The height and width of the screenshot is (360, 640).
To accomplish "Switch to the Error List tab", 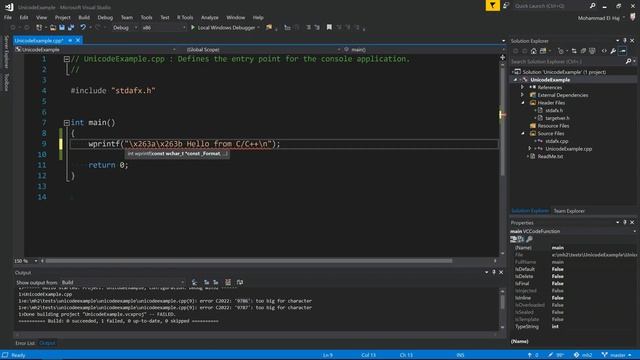I will pyautogui.click(x=24, y=343).
